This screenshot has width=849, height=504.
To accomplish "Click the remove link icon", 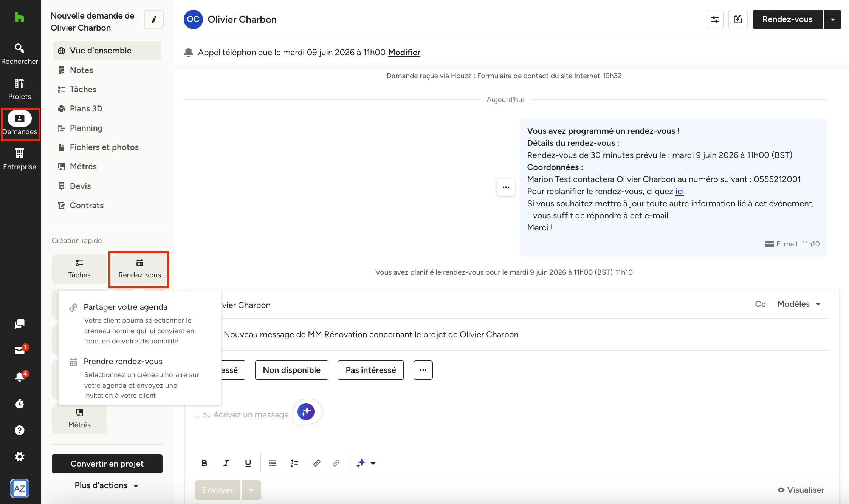I will [x=336, y=463].
